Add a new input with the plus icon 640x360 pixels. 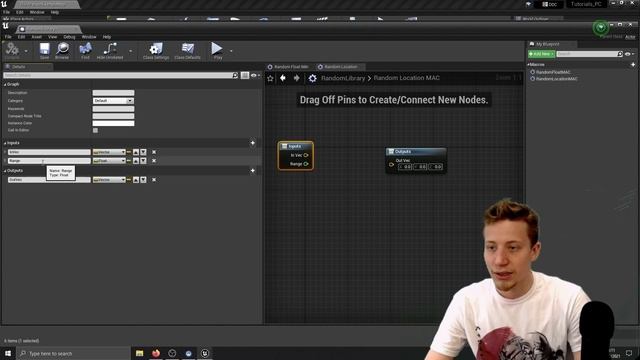253,143
